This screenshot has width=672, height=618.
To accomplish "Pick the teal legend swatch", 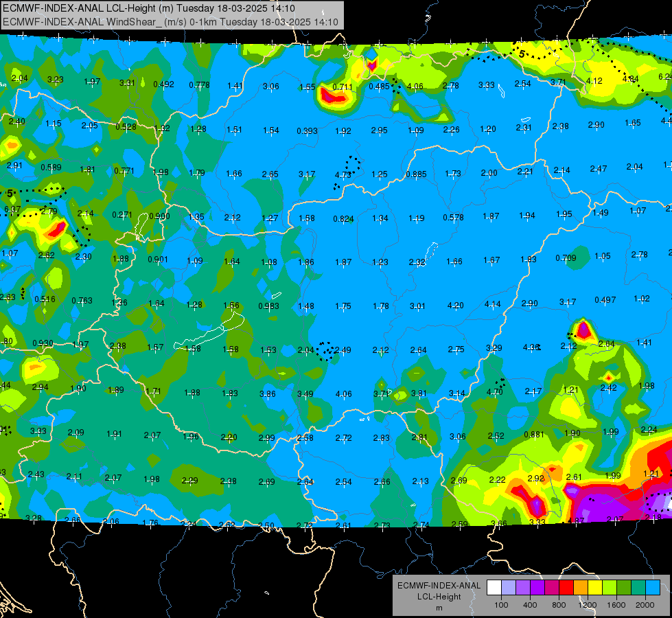I will 638,588.
